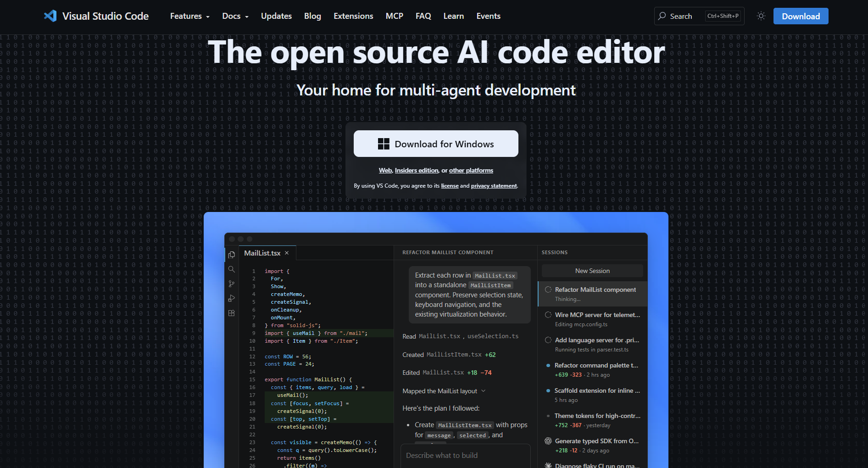Click the search magnifier icon in header
868x468 pixels.
point(662,16)
